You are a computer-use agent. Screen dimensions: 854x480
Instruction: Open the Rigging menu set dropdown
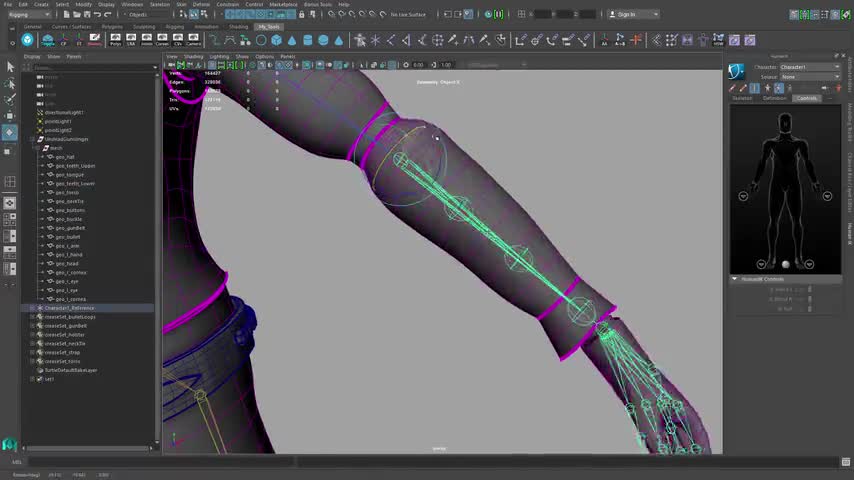point(30,15)
